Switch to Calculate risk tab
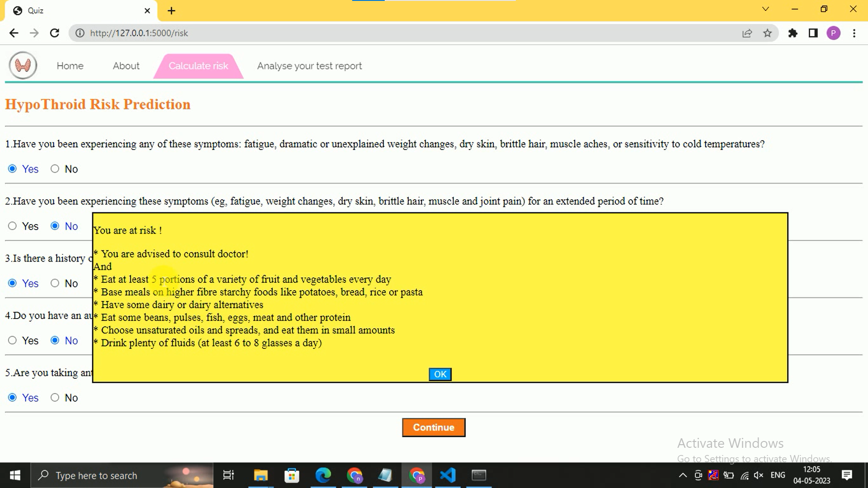The width and height of the screenshot is (868, 488). point(198,66)
